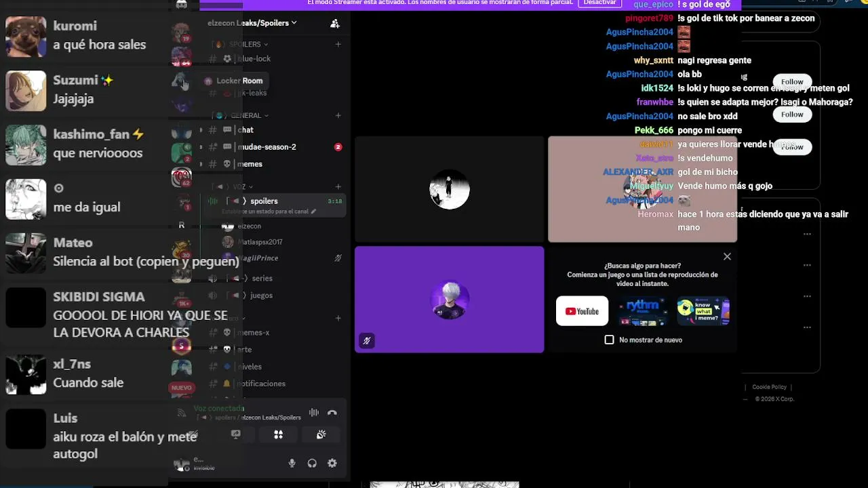The width and height of the screenshot is (868, 488).
Task: Click Desactivar in the Streamer mode banner
Action: pyautogui.click(x=599, y=3)
